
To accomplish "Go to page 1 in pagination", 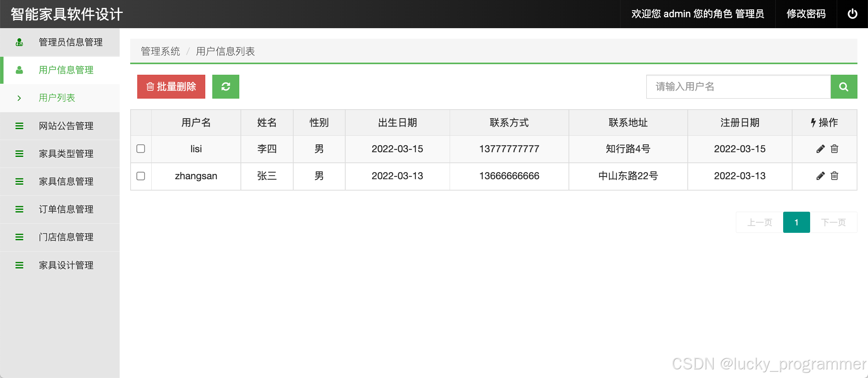I will 796,222.
